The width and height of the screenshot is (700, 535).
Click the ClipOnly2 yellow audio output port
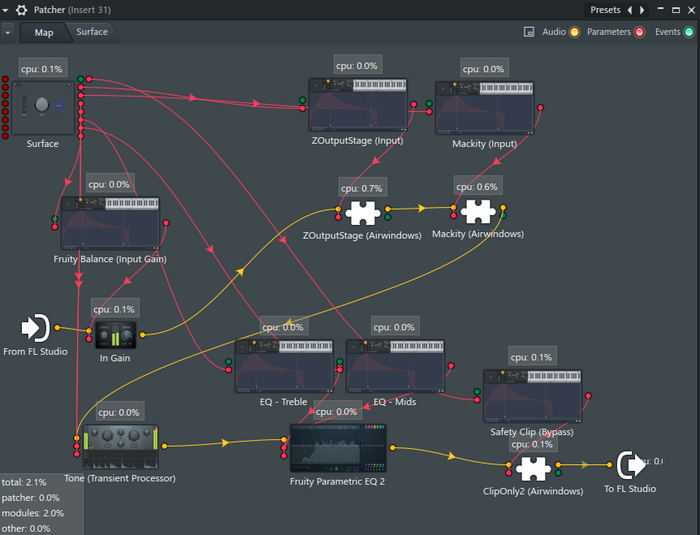click(558, 465)
